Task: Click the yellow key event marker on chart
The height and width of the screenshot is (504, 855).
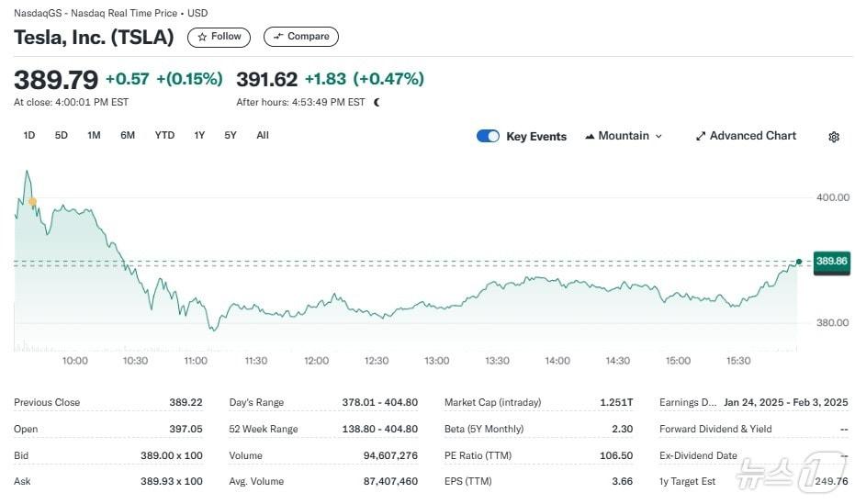Action: pos(33,201)
